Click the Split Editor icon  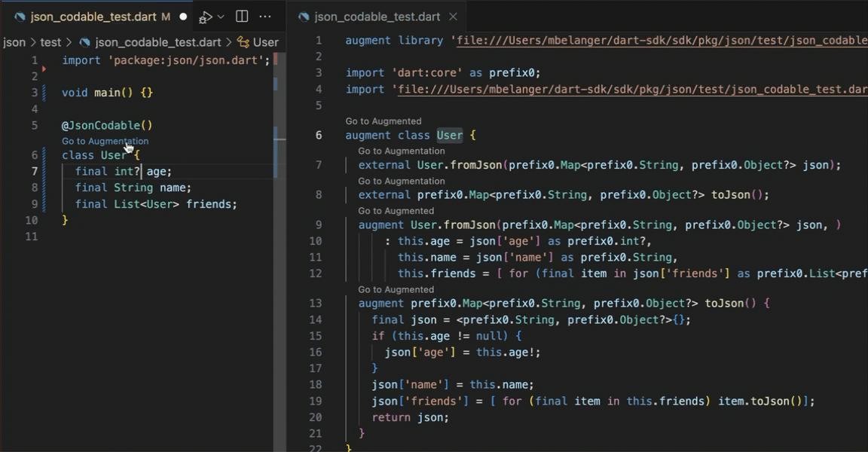242,17
